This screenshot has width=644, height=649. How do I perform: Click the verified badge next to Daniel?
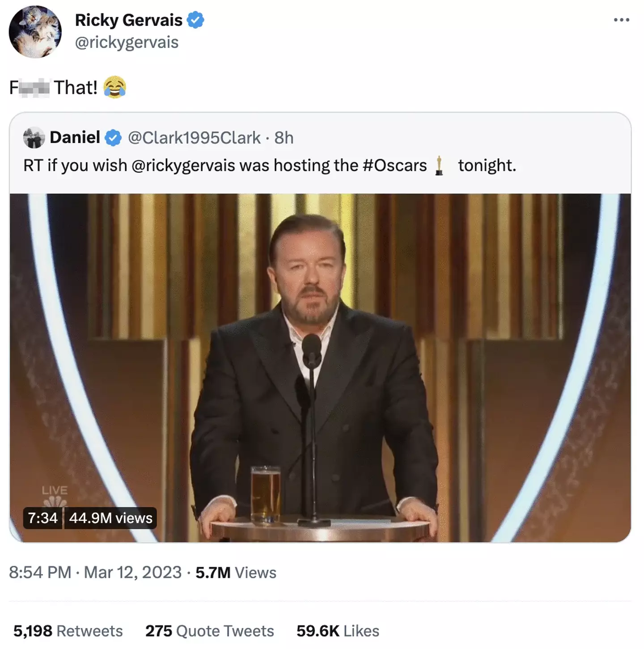[x=113, y=138]
